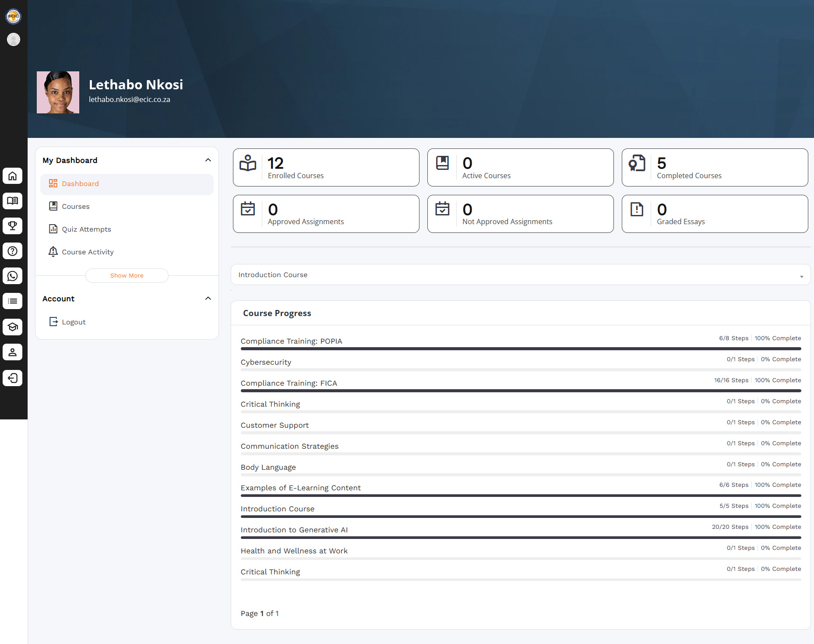Go to Course Activity menu item
The height and width of the screenshot is (644, 814).
pyautogui.click(x=88, y=252)
